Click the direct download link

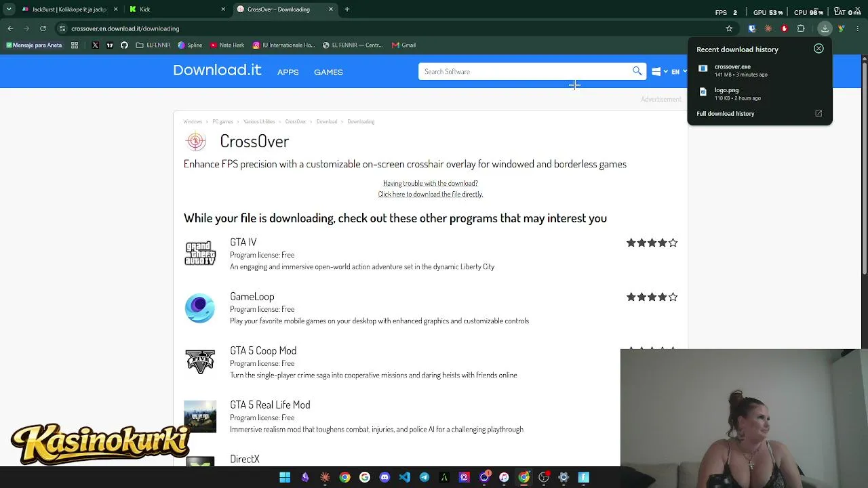point(431,194)
